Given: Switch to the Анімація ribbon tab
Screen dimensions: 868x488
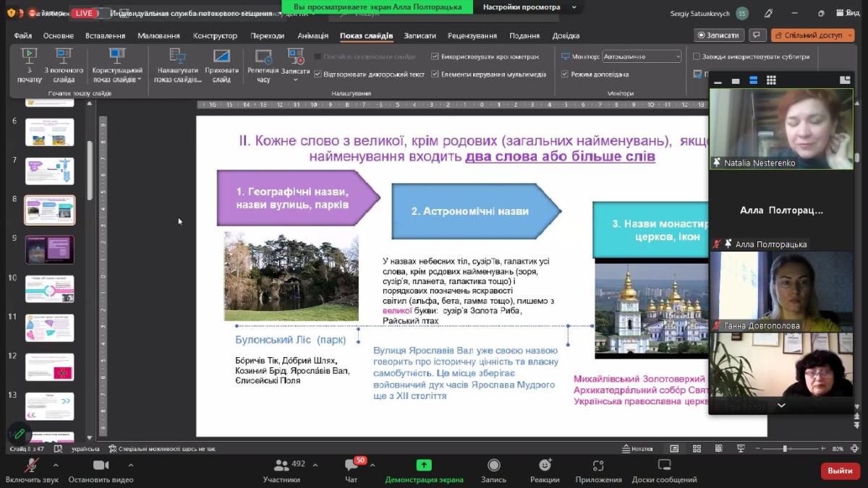Looking at the screenshot, I should [312, 35].
